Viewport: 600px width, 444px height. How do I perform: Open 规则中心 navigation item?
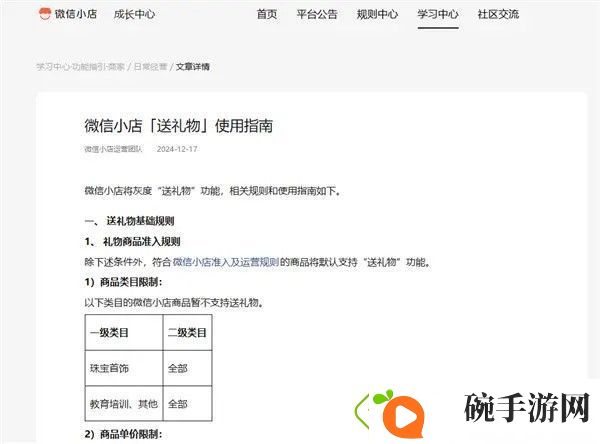[377, 15]
